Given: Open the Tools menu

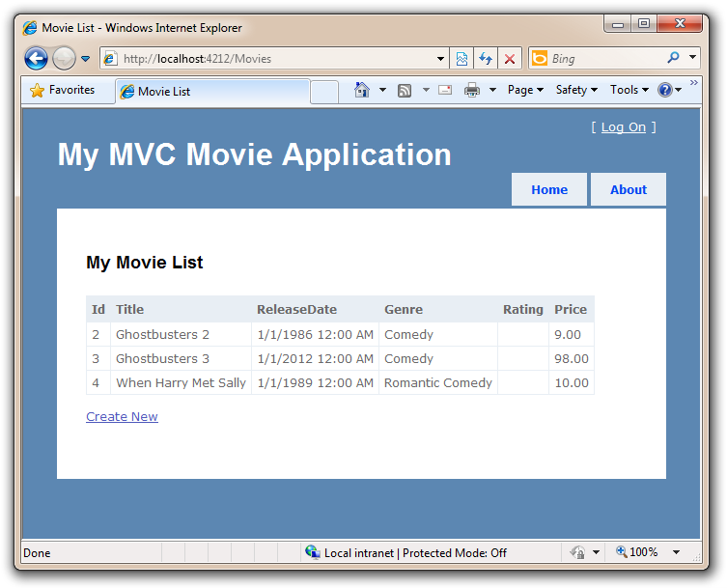Looking at the screenshot, I should point(629,90).
